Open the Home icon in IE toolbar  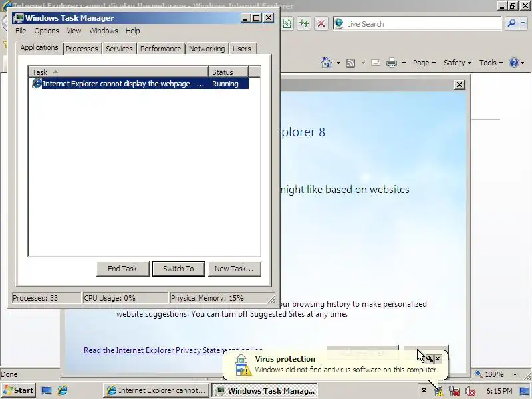click(x=326, y=63)
